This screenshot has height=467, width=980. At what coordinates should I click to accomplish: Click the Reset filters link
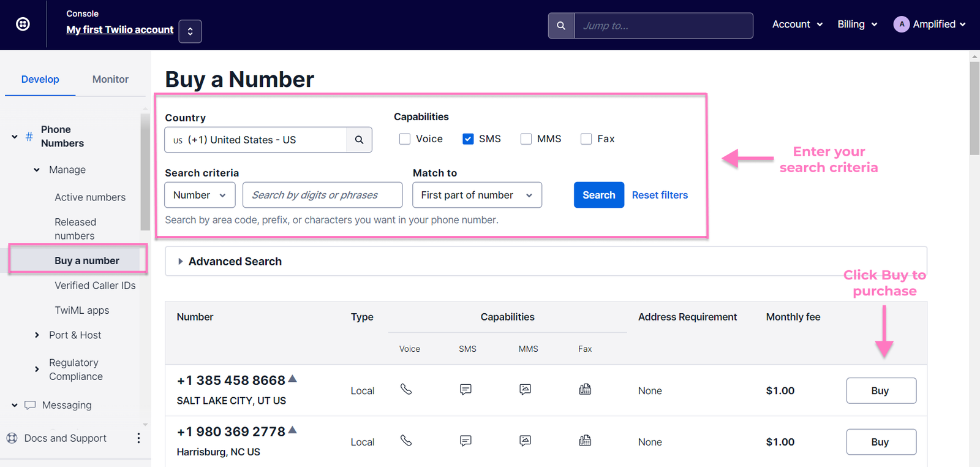(660, 195)
